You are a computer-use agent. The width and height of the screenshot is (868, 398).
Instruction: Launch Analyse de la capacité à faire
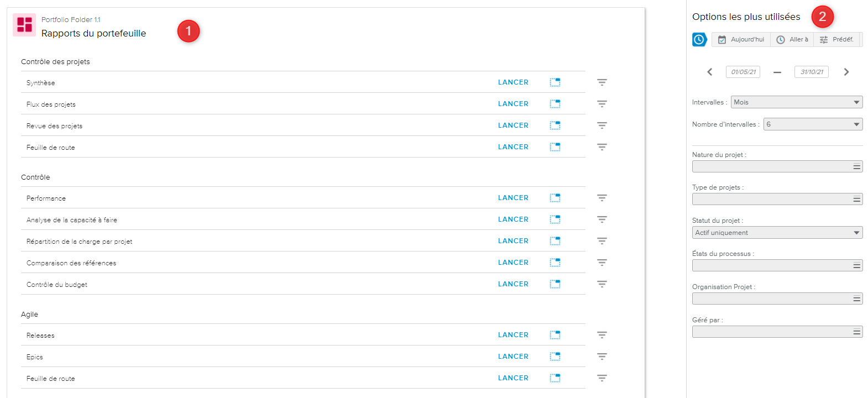click(513, 219)
